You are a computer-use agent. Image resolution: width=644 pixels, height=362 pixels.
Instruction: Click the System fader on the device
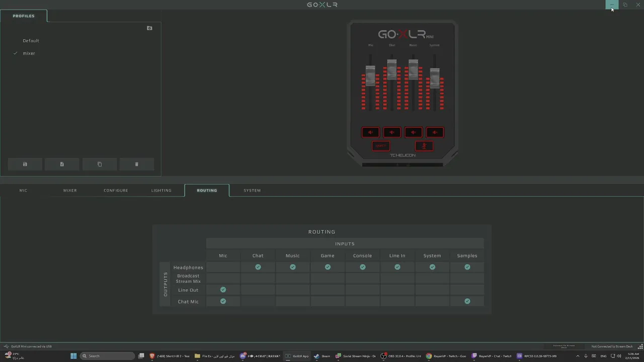[435, 78]
